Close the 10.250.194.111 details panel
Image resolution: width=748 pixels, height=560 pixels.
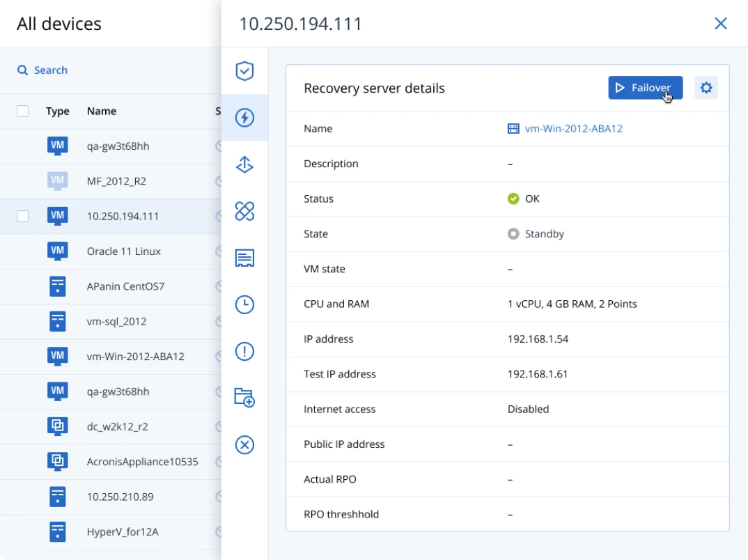tap(721, 23)
